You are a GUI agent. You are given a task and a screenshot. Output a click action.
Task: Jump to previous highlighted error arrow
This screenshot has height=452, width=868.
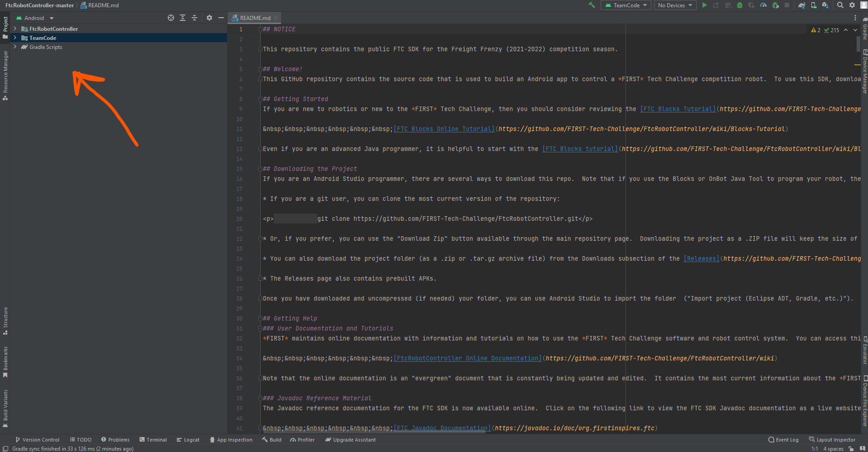point(846,30)
